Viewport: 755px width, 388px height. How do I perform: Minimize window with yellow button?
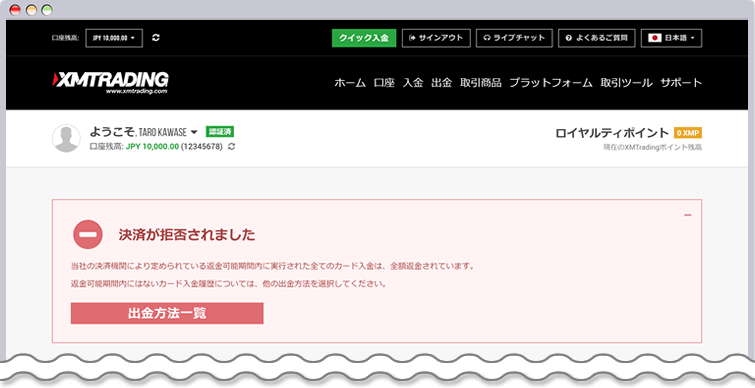pos(31,10)
